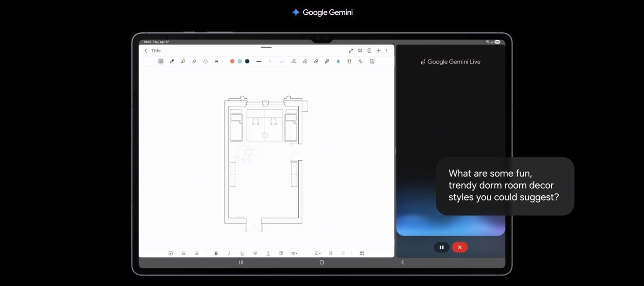Pause the Gemini Live conversation
The image size is (644, 286).
pos(441,247)
